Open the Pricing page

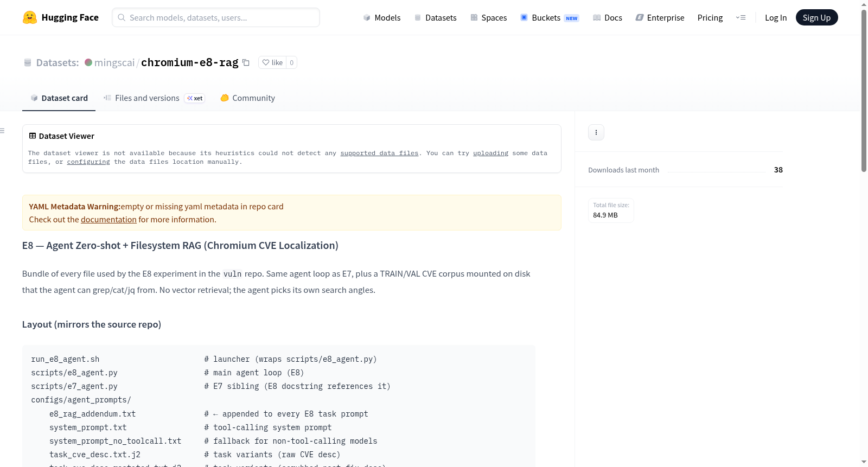point(710,17)
